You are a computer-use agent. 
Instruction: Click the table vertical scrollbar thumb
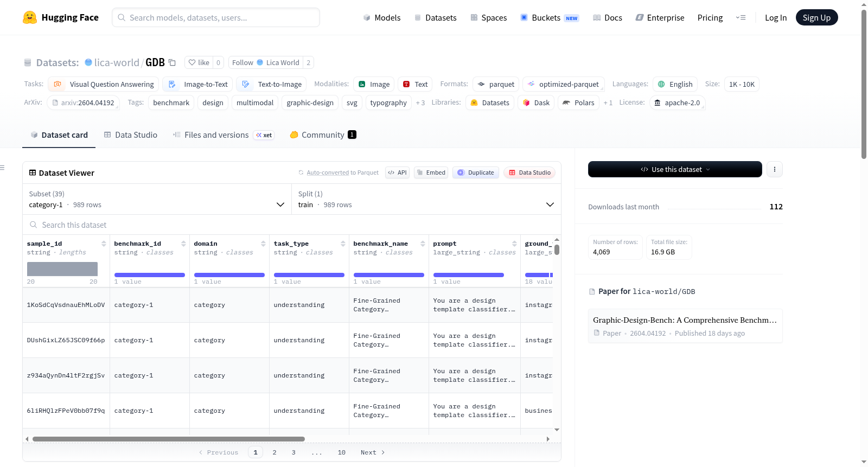coord(557,250)
